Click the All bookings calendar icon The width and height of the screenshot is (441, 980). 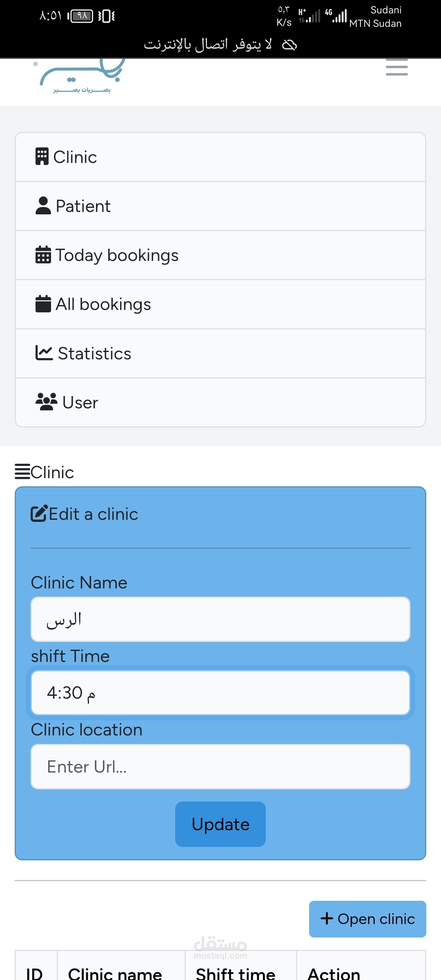click(x=43, y=303)
